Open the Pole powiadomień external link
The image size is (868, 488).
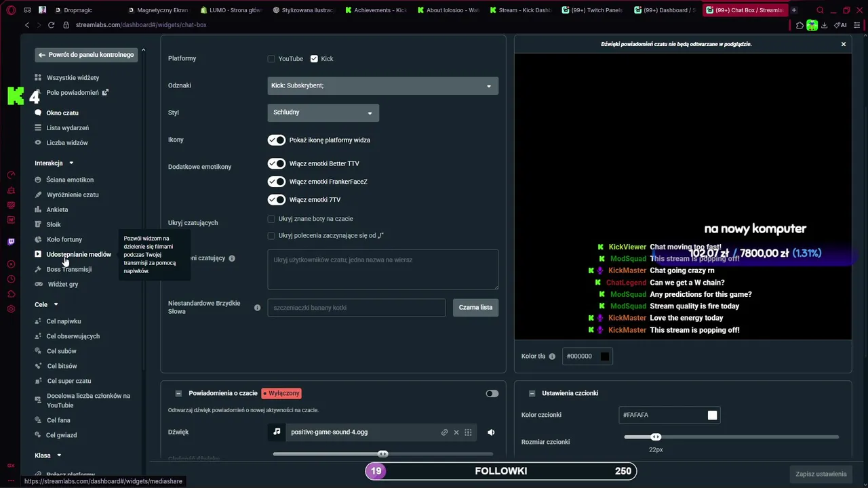pos(106,92)
